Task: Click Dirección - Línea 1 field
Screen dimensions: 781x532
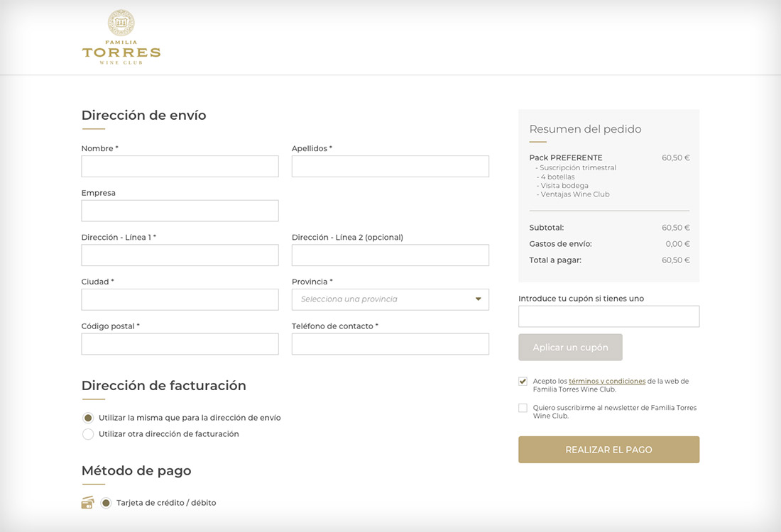Action: (x=180, y=255)
